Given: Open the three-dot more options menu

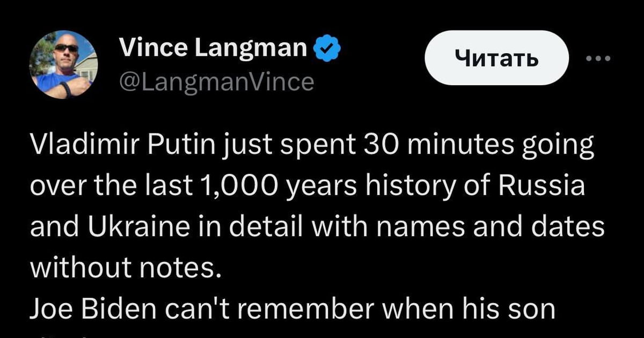Looking at the screenshot, I should (x=598, y=58).
